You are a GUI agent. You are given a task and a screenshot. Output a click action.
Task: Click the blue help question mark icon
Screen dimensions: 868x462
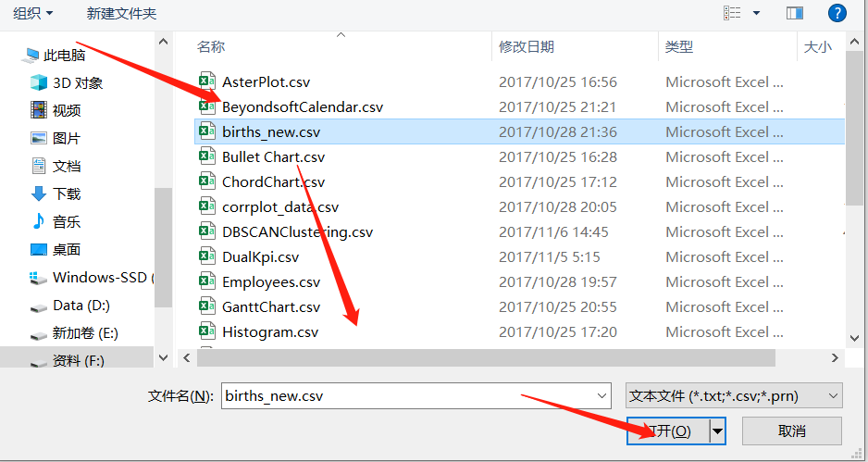pos(837,13)
